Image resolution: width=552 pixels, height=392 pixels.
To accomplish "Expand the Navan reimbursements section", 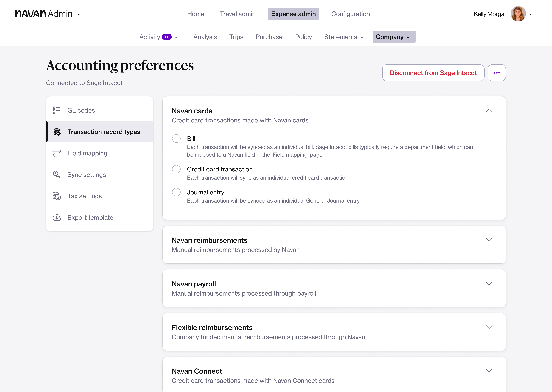I will (489, 240).
